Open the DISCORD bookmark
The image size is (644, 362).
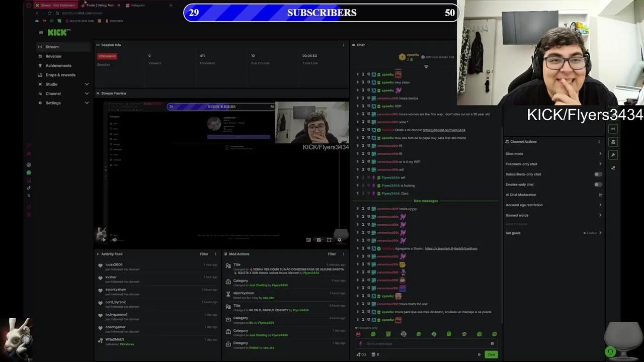[x=113, y=21]
